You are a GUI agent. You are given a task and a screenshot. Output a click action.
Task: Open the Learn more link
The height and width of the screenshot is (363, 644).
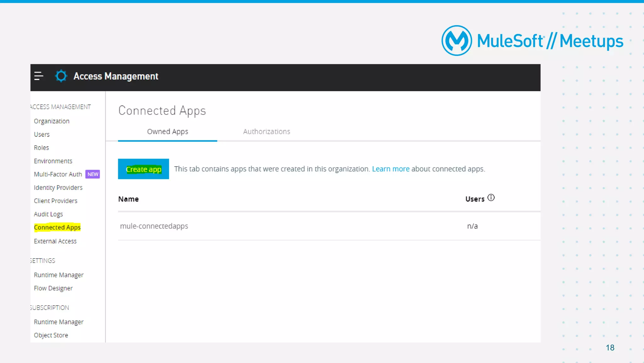tap(391, 169)
